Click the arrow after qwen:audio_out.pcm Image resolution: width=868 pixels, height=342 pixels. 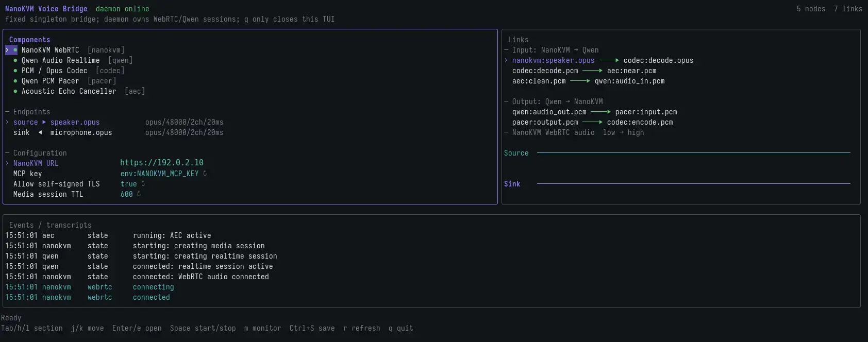[x=600, y=112]
